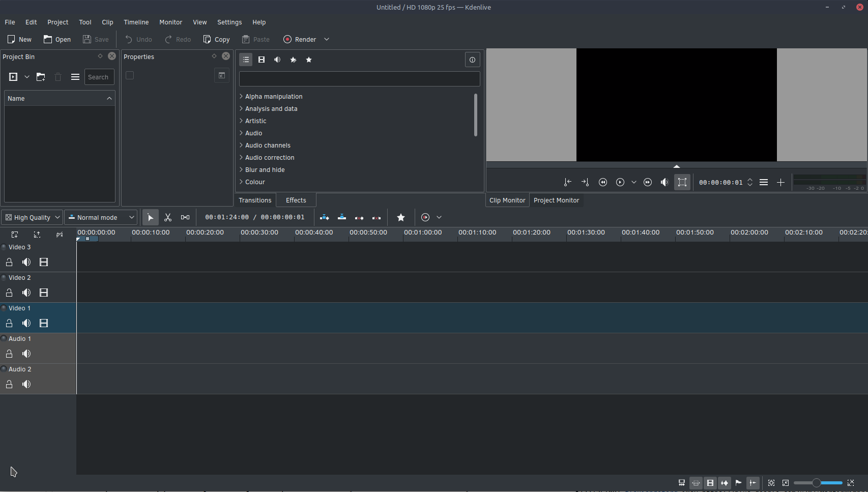Lock the Audio 1 track
The image size is (868, 492).
tap(9, 354)
